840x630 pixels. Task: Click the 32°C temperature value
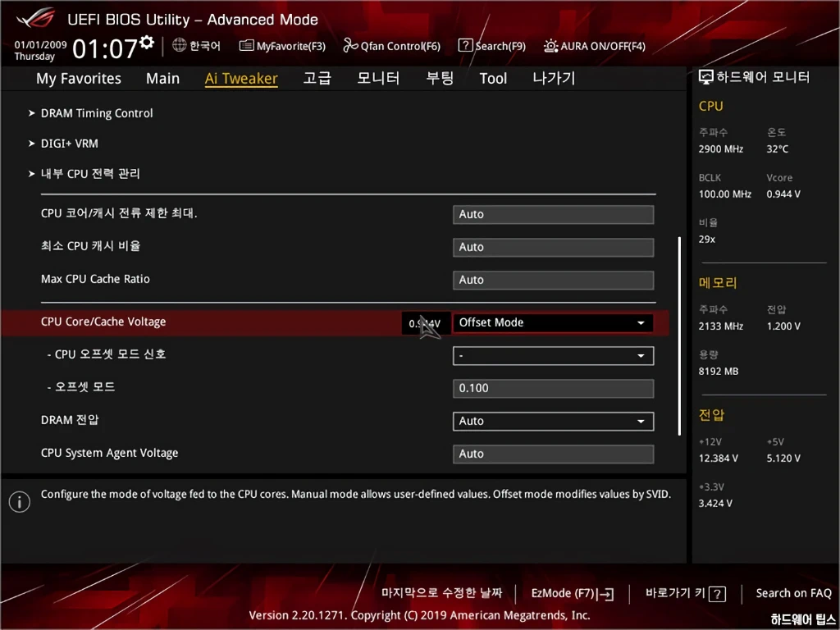tap(778, 149)
